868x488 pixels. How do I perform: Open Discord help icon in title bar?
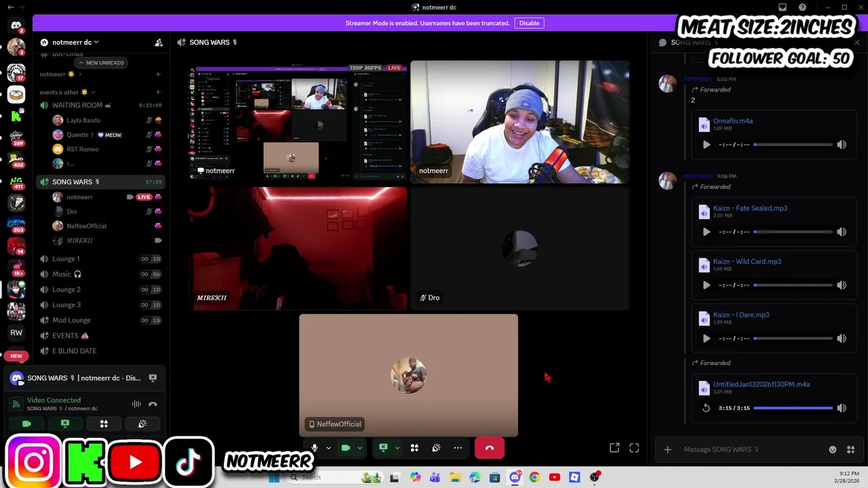[802, 7]
